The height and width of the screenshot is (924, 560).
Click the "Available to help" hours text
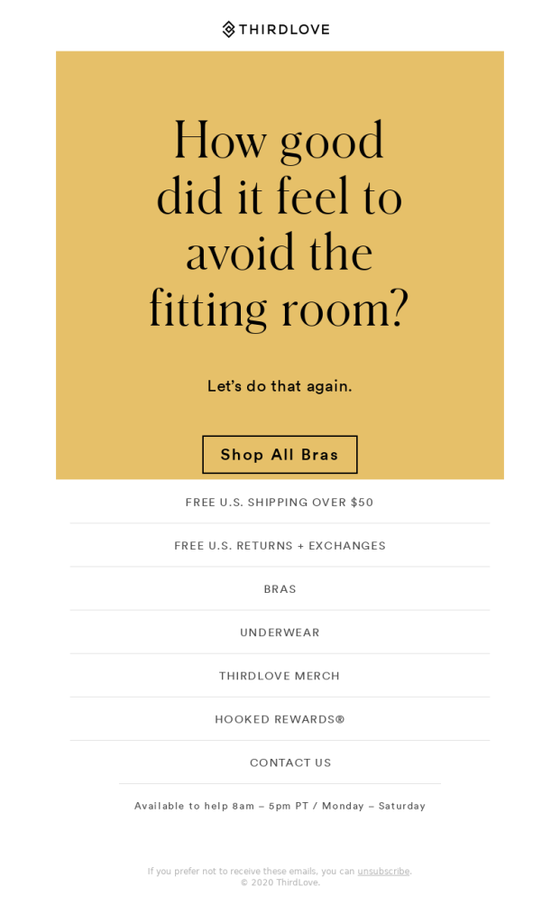pyautogui.click(x=280, y=806)
